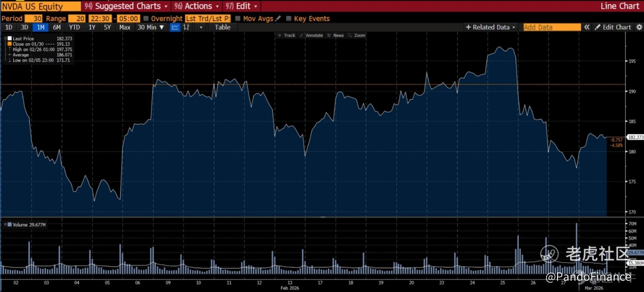Screen dimensions: 644x292
Task: Toggle the Overnight checkbox
Action: click(146, 19)
